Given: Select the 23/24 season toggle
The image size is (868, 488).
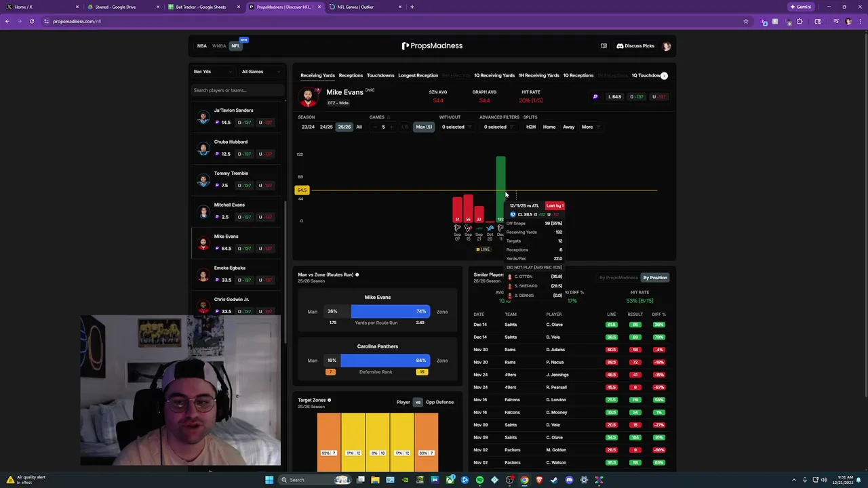Looking at the screenshot, I should (308, 127).
